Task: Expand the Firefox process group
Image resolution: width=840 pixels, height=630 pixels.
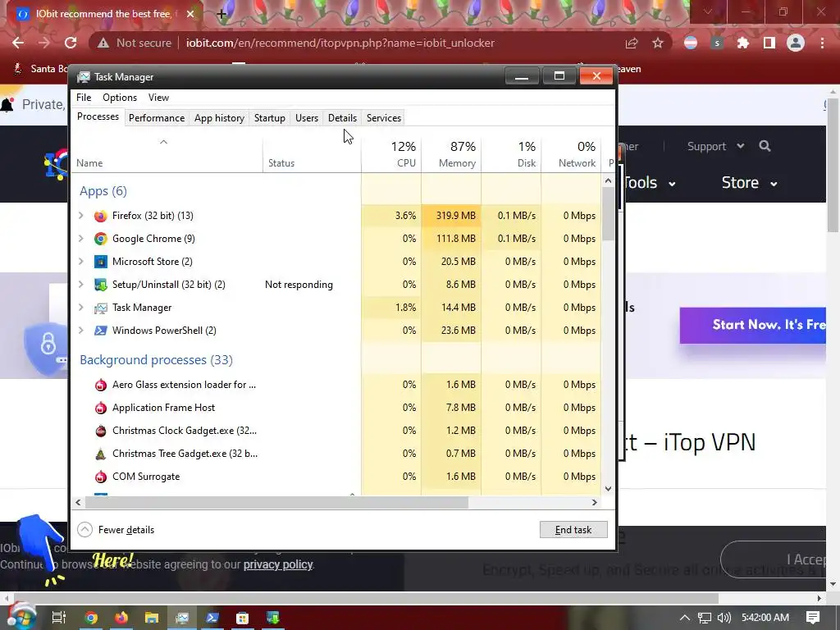Action: (81, 216)
